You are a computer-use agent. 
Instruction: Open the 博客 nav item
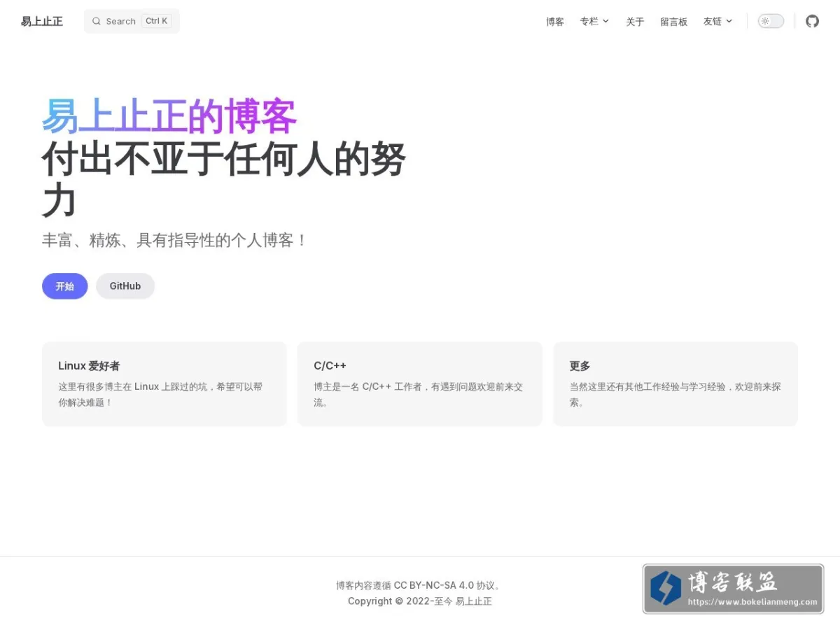tap(555, 22)
